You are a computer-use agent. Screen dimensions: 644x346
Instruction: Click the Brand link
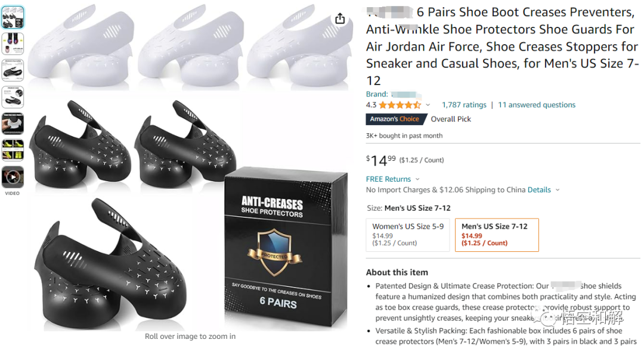392,94
